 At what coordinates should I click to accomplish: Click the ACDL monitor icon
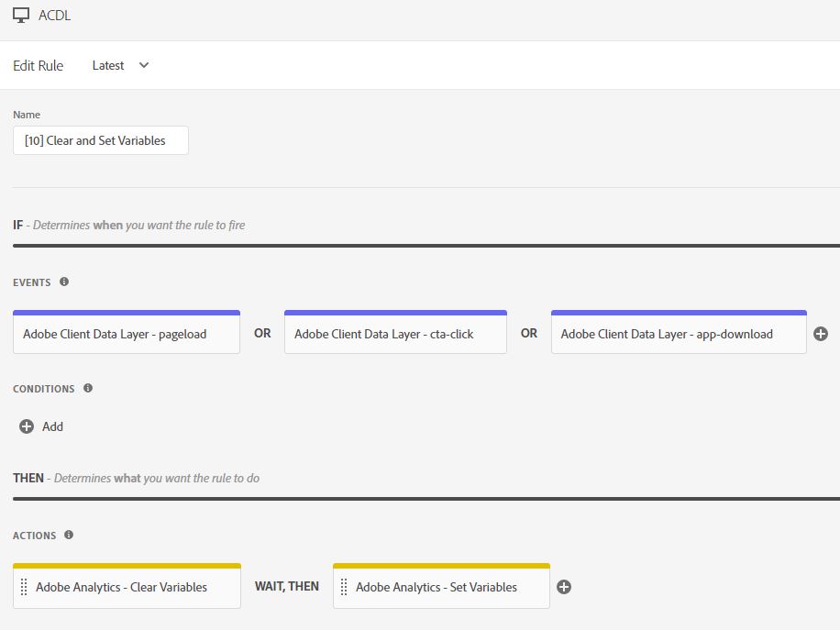[21, 16]
